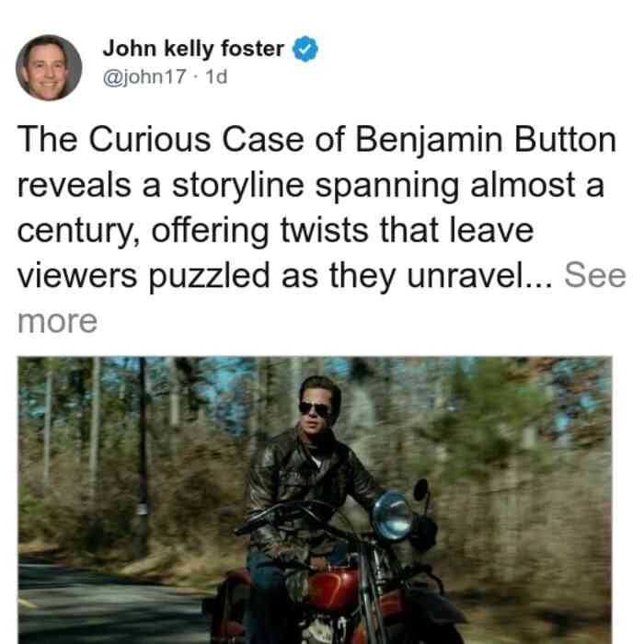Click the movie title in the first line
The height and width of the screenshot is (644, 644).
coord(316,140)
